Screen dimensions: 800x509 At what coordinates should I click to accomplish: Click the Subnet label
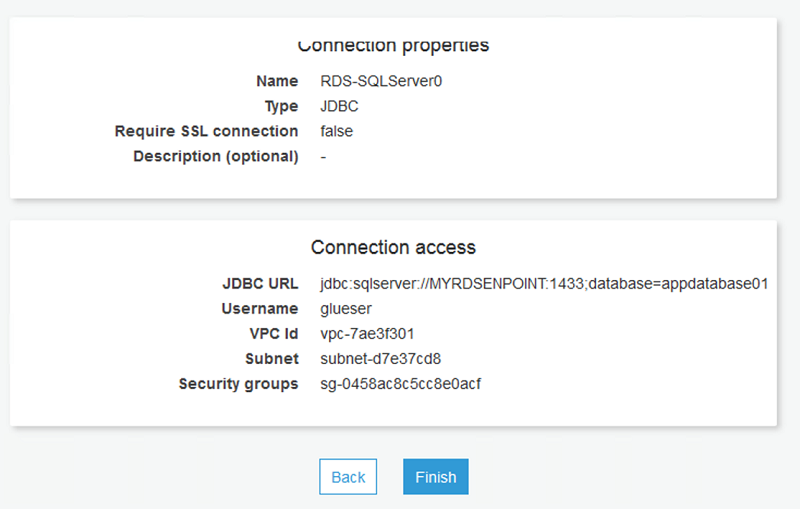[272, 358]
